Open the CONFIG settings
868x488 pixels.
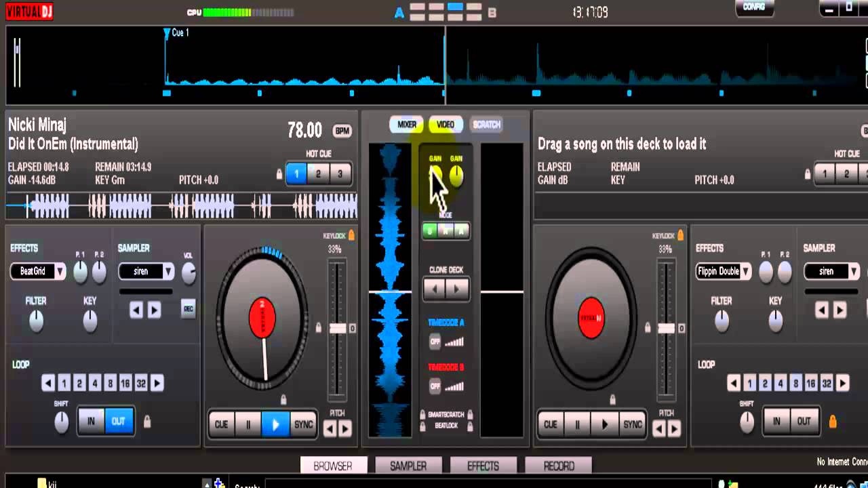754,7
